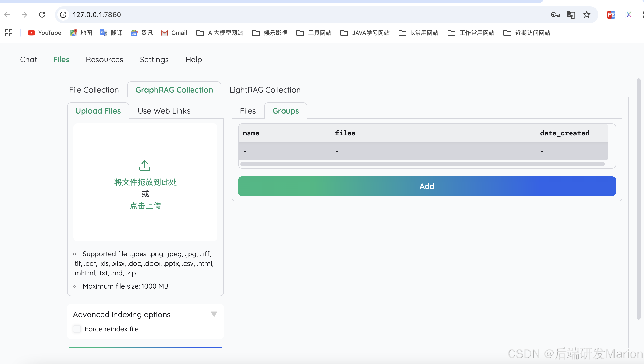Open the lx常用网站 bookmark folder
This screenshot has height=364, width=644.
(x=418, y=33)
